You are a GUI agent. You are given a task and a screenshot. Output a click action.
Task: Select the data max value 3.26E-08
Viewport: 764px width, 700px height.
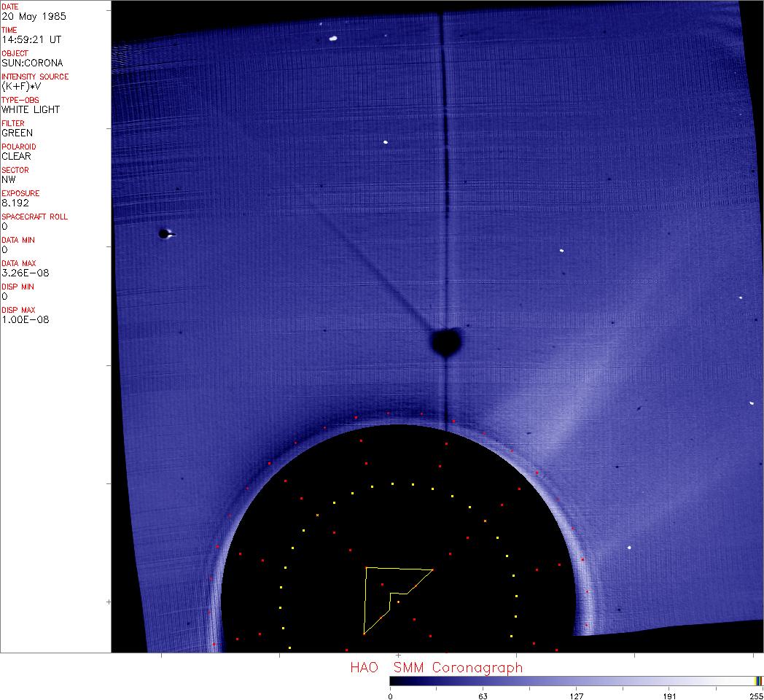(x=26, y=273)
